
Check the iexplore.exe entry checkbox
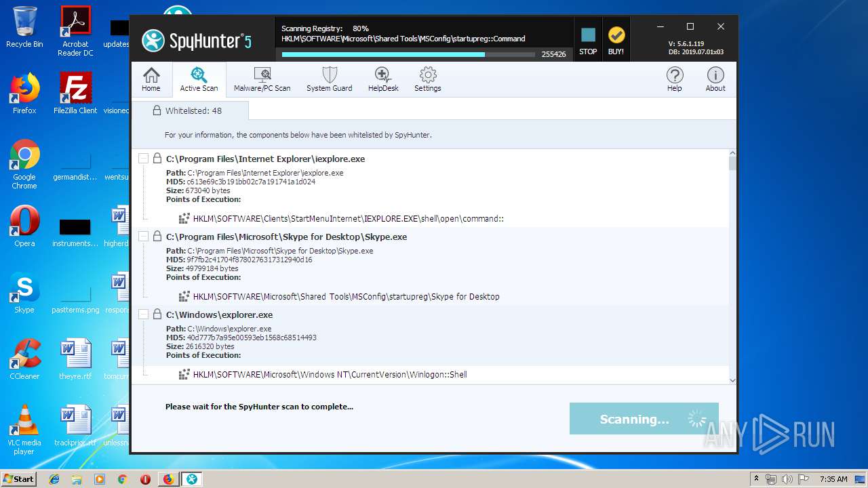tap(143, 159)
